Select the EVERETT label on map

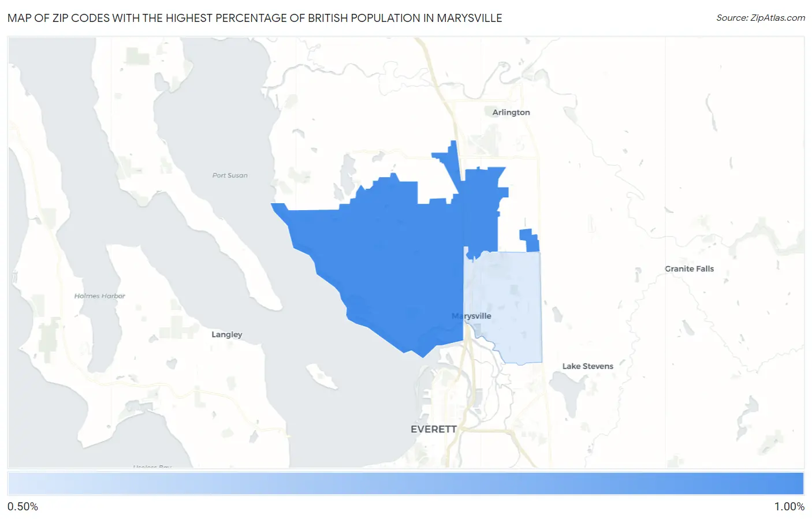[434, 429]
